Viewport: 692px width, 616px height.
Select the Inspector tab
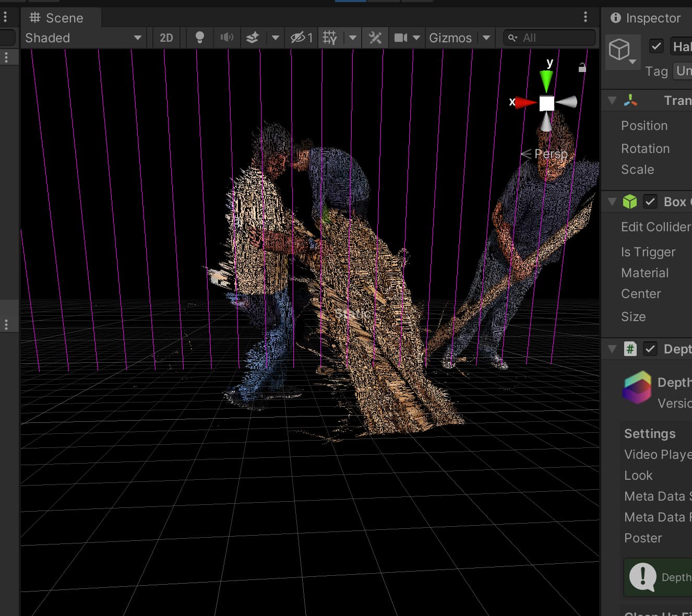(x=646, y=18)
